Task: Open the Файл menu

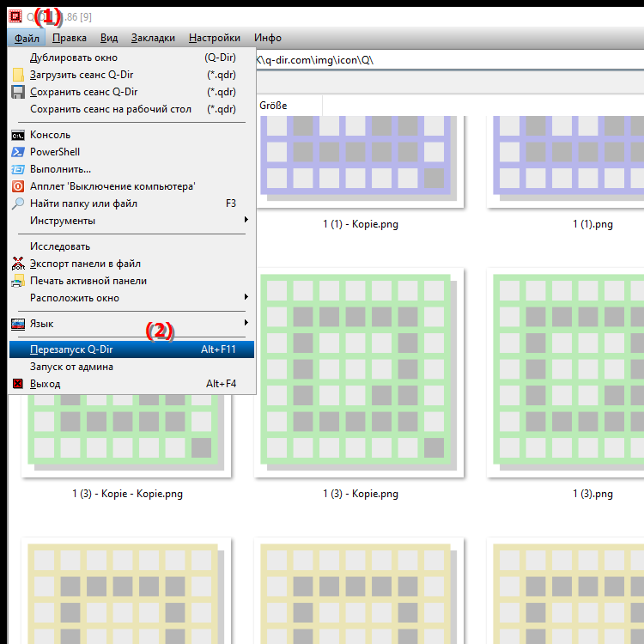Action: click(x=27, y=38)
